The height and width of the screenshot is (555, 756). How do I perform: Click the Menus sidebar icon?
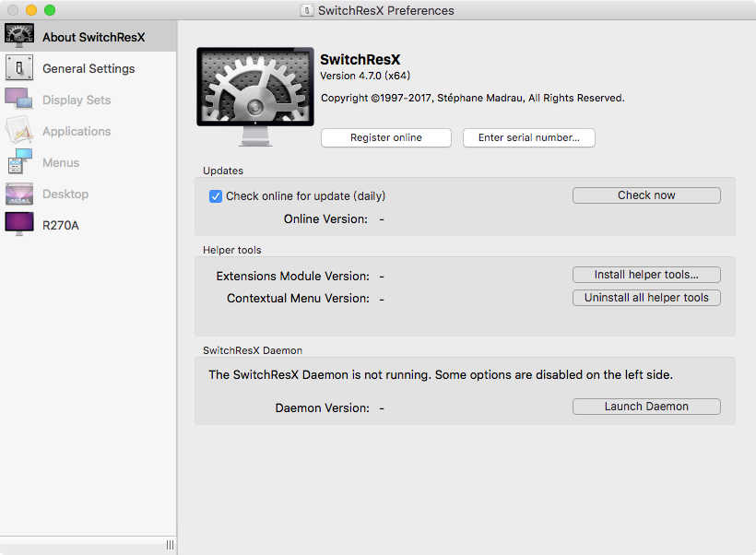[x=19, y=161]
